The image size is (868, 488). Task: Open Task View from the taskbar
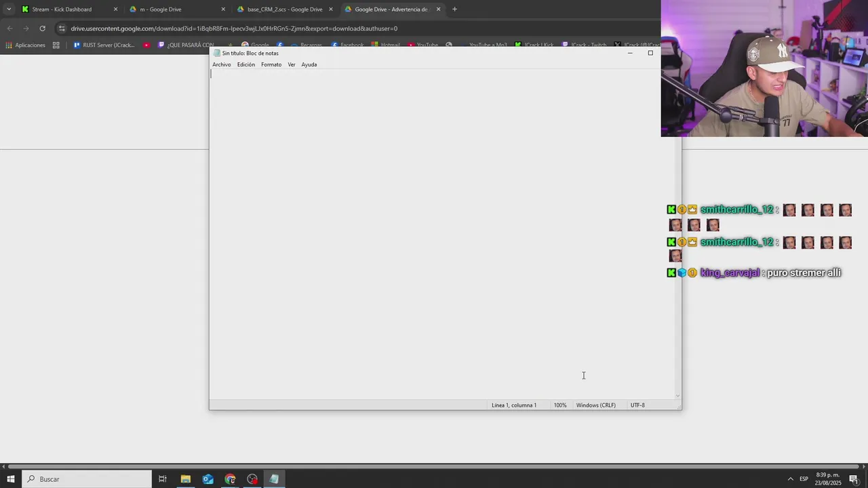click(x=163, y=479)
